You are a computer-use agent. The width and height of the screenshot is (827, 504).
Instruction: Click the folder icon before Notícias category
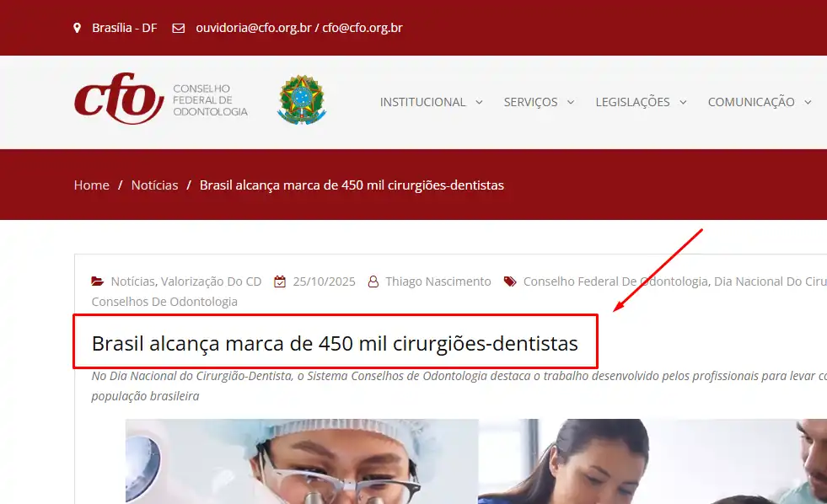click(x=98, y=281)
